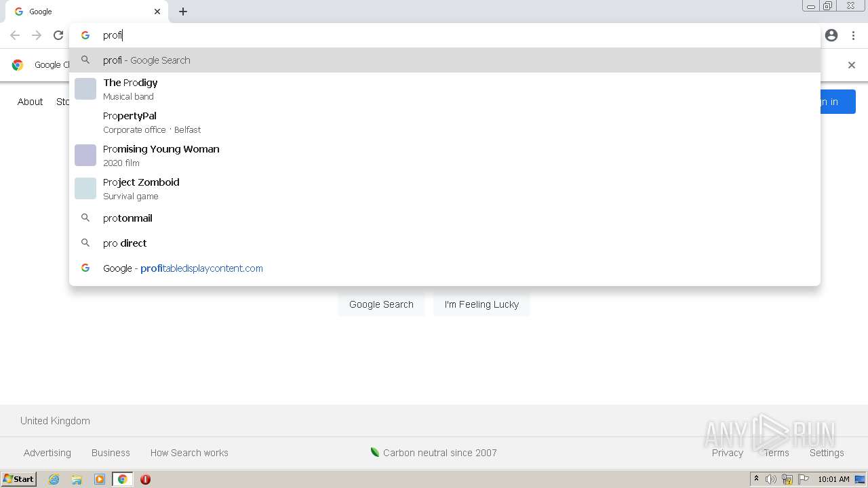Open Windows Media Player taskbar icon
868x488 pixels.
[100, 479]
